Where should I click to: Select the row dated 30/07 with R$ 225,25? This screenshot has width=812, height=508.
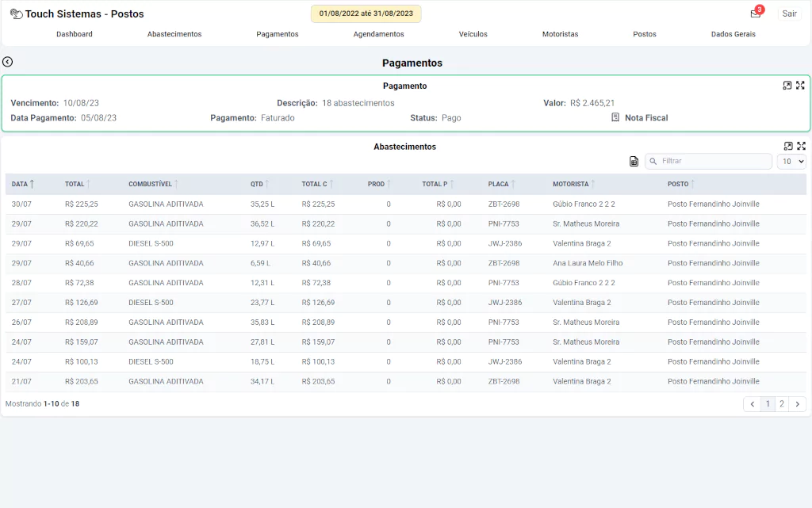pos(406,204)
